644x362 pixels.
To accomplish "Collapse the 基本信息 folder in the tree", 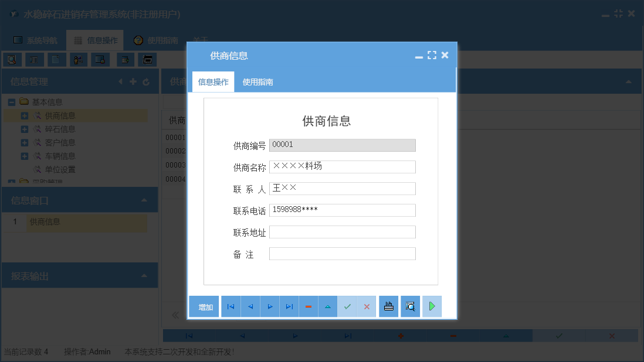I will tap(11, 101).
